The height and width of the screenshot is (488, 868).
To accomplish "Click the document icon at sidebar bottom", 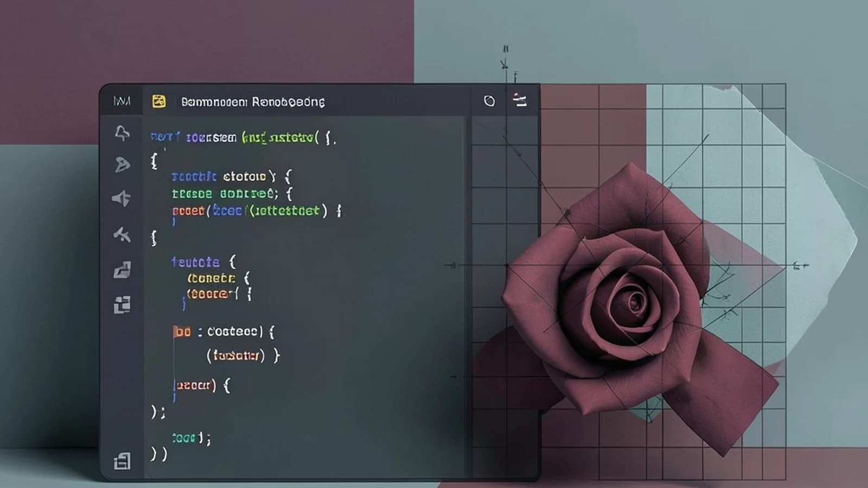I will click(122, 461).
